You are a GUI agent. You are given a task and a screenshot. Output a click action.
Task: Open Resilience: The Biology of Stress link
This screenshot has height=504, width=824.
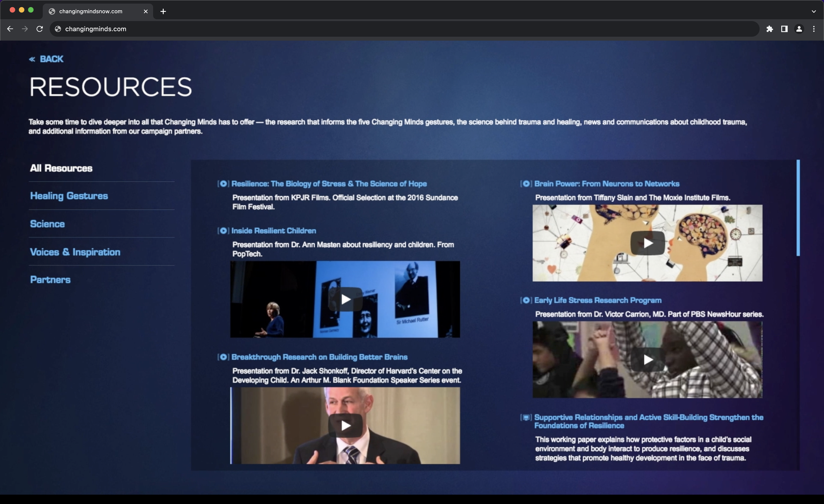point(329,184)
